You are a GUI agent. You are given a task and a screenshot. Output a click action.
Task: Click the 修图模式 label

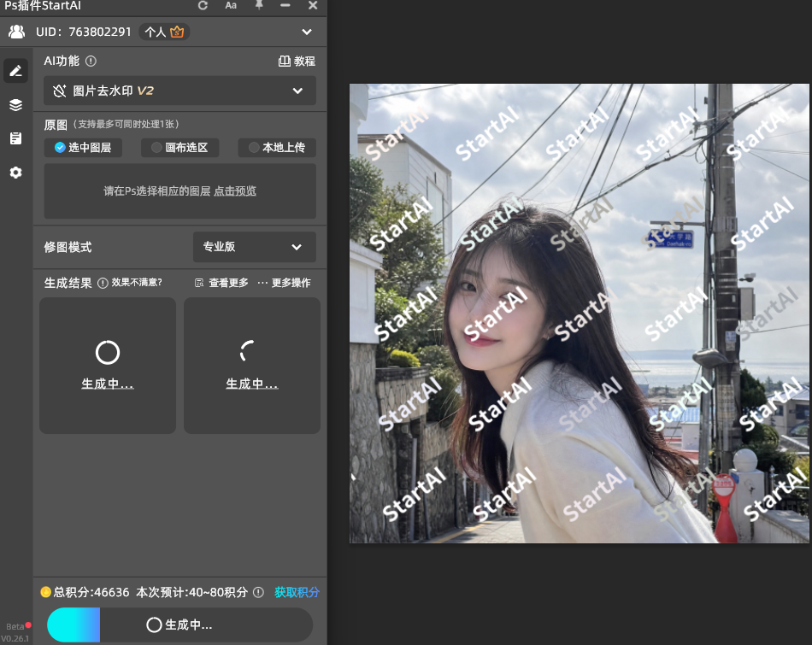[x=68, y=247]
